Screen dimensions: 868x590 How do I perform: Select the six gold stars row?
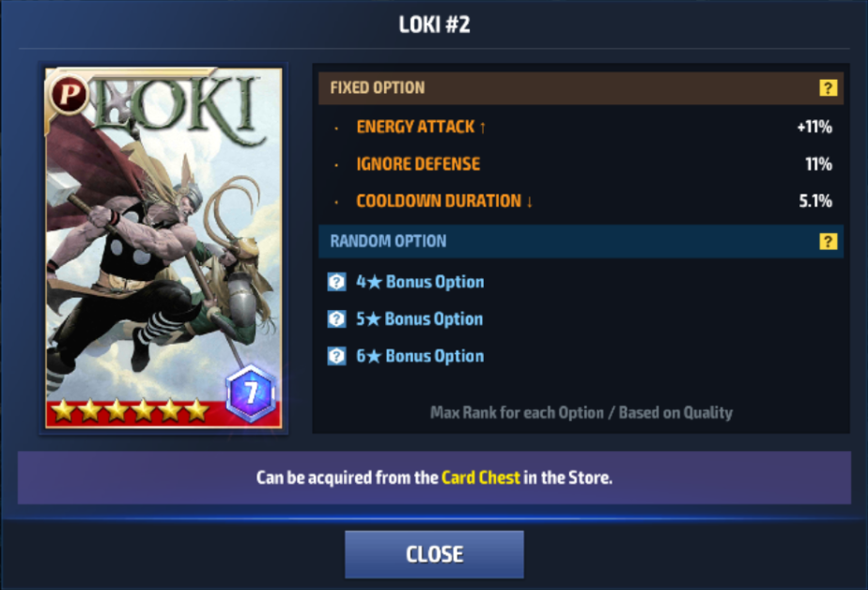pos(130,411)
